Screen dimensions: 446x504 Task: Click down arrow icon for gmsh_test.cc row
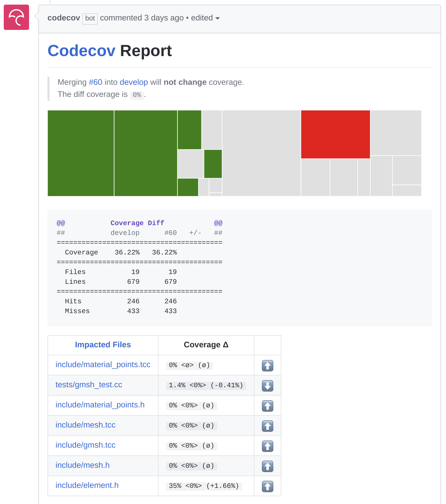(x=268, y=386)
